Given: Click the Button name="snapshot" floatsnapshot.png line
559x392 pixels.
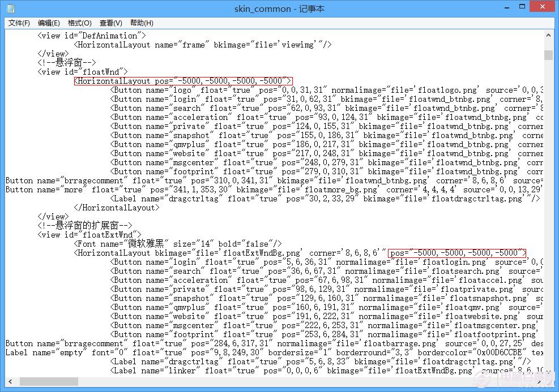Looking at the screenshot, I should point(327,298).
